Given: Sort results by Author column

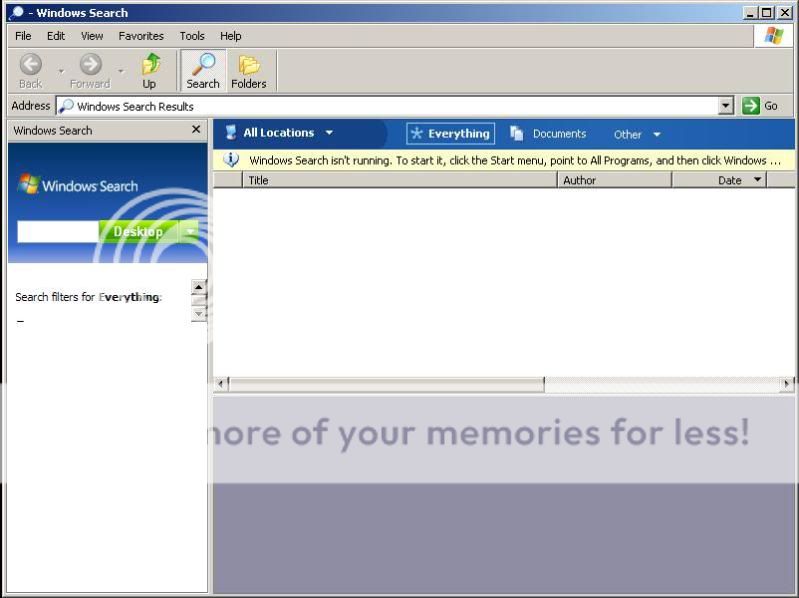Looking at the screenshot, I should click(615, 180).
